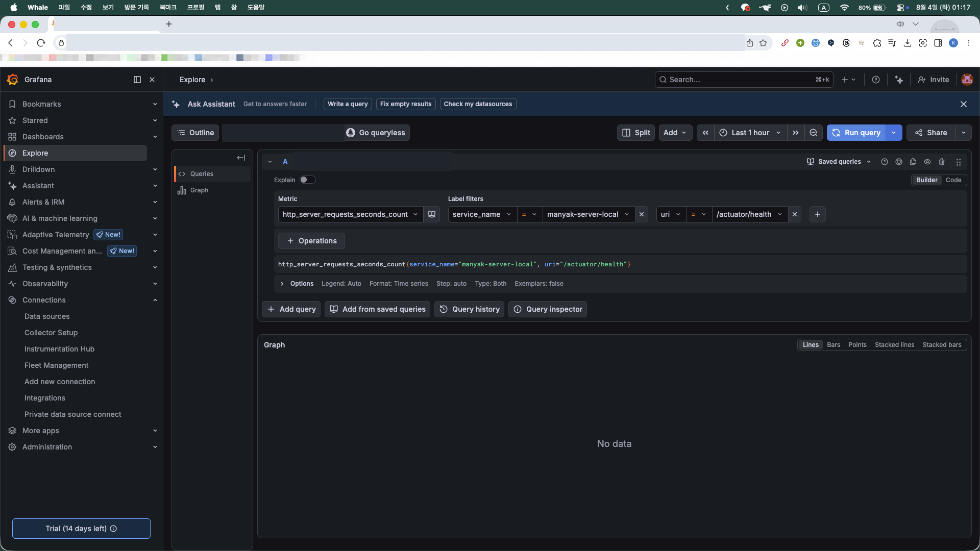Close the Grafana sidebar menu
The image size is (980, 551).
pos(152,80)
